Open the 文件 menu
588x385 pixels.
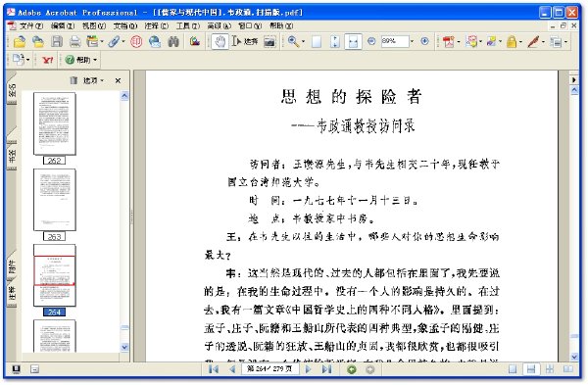tap(31, 25)
